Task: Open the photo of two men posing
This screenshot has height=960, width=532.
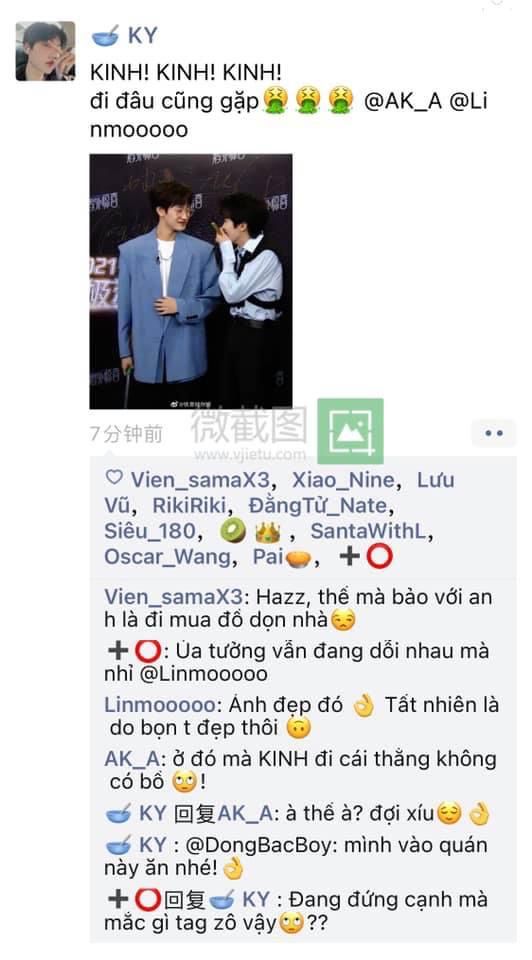Action: pos(191,282)
